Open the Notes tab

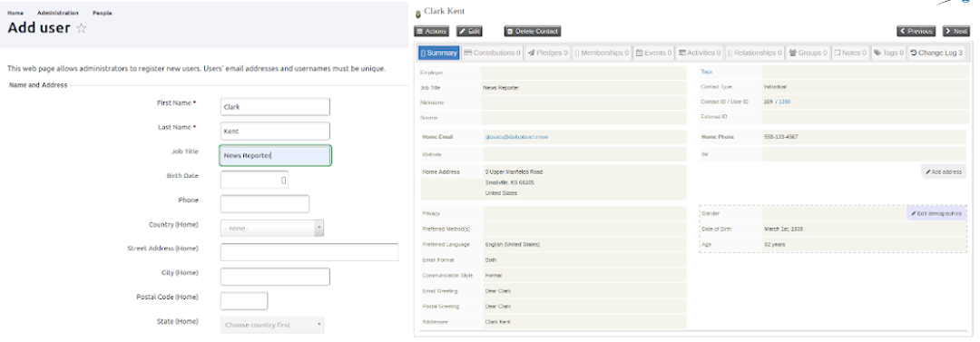click(x=850, y=54)
